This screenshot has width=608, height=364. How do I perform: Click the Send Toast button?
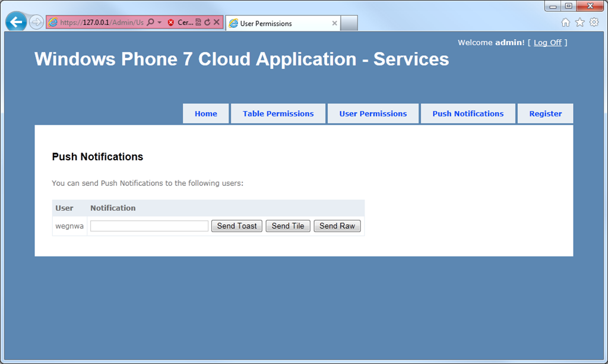coord(236,226)
